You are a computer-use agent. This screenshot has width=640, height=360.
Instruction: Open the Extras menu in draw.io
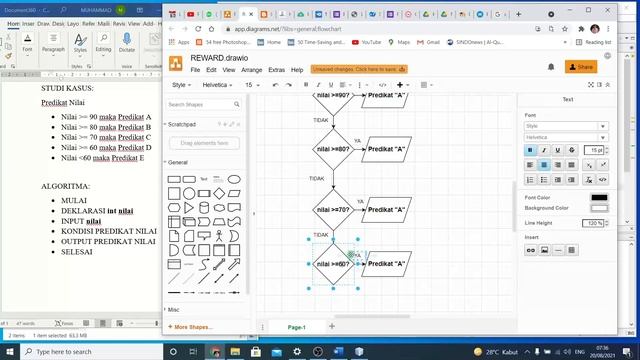[276, 70]
